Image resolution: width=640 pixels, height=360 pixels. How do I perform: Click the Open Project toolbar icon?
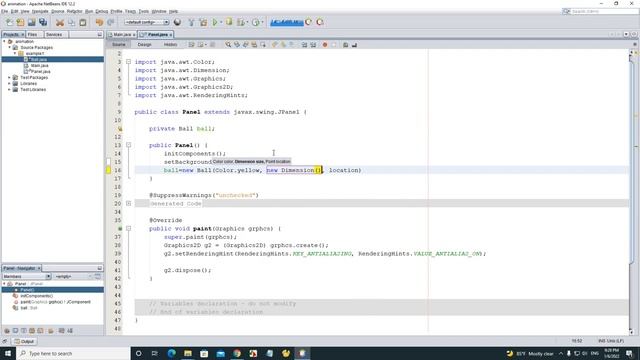(x=31, y=22)
